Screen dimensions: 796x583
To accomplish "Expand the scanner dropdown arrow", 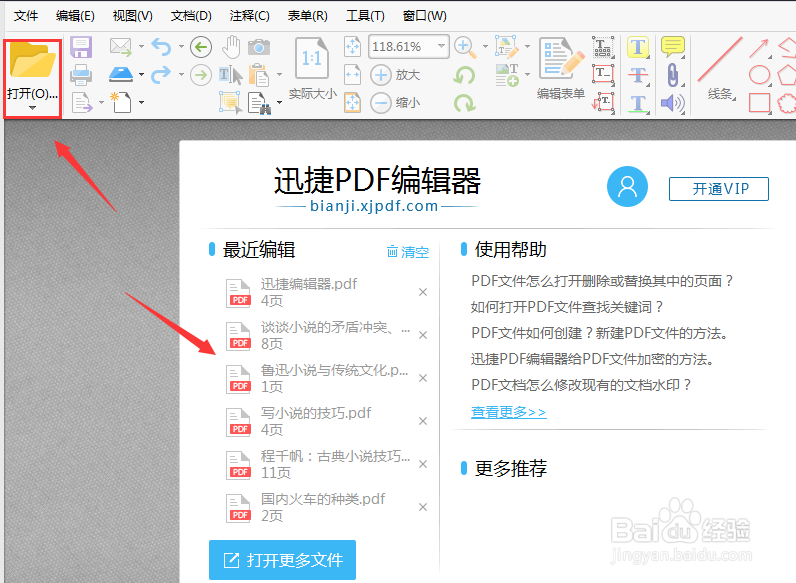I will click(141, 75).
